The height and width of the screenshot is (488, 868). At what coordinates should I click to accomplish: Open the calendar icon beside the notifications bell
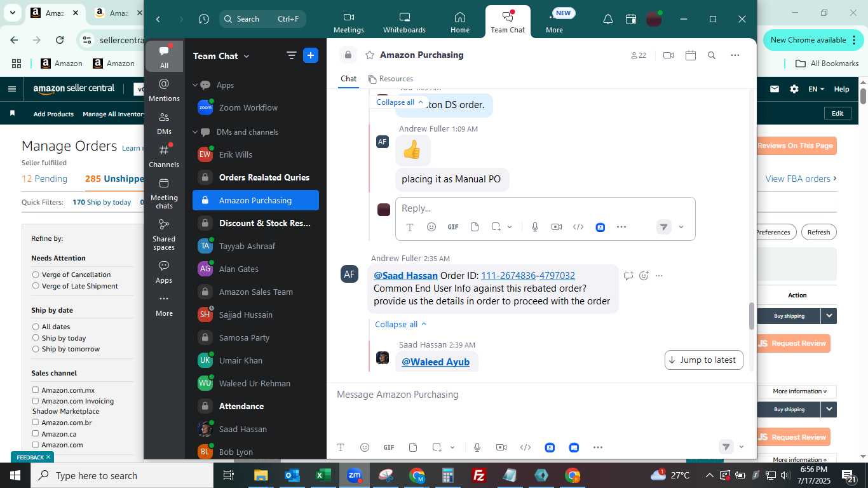click(x=631, y=19)
